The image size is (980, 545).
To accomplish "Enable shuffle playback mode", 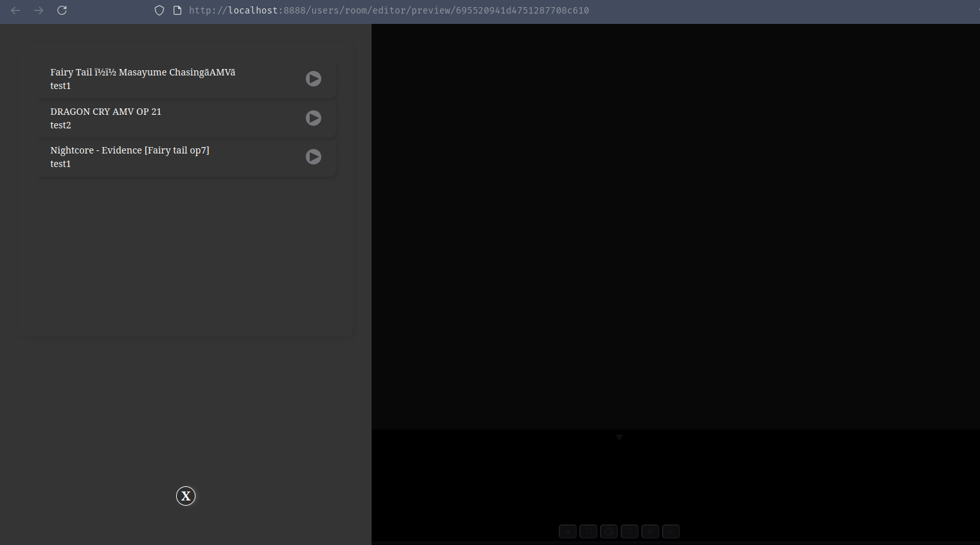I will click(x=671, y=531).
